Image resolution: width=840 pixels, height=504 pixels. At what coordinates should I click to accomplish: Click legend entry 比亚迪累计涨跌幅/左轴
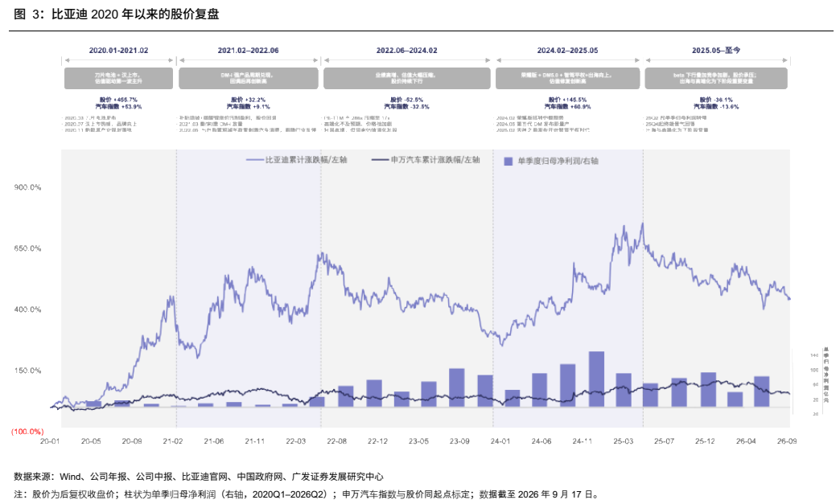pos(296,160)
